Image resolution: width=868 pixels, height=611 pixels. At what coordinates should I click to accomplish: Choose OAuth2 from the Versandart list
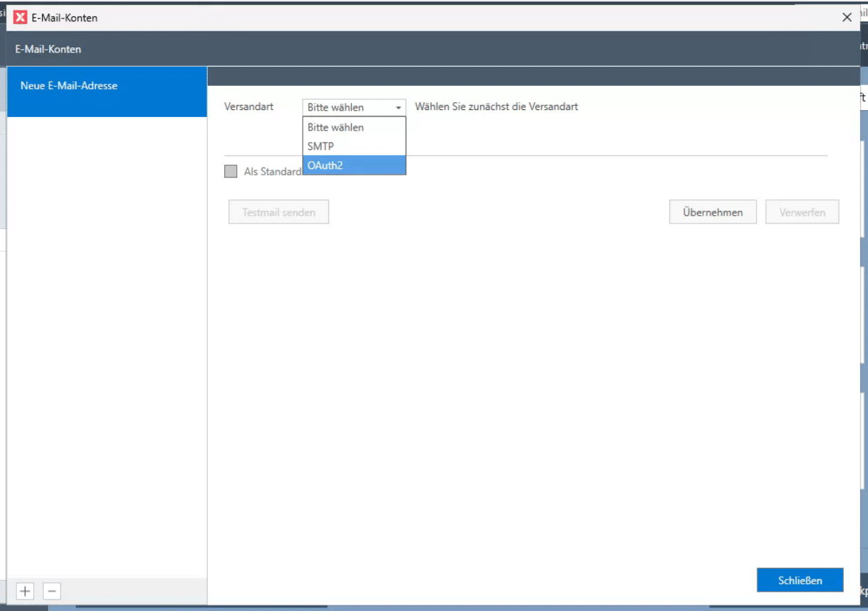pyautogui.click(x=354, y=165)
